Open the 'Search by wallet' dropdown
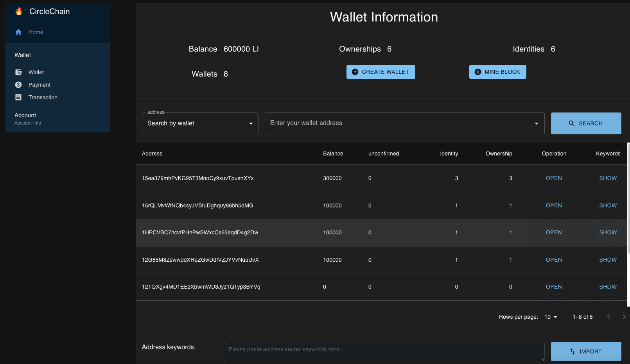 [x=200, y=123]
